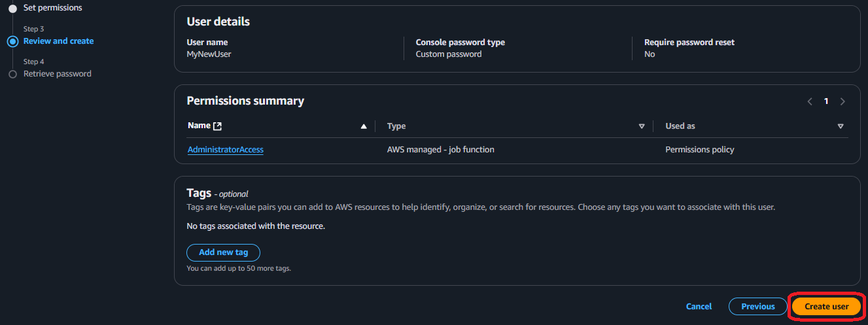Click the orange Create user button
Image resolution: width=868 pixels, height=325 pixels.
(826, 307)
